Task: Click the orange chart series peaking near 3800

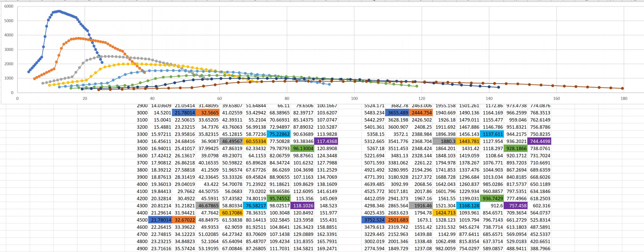Action: click(78, 38)
